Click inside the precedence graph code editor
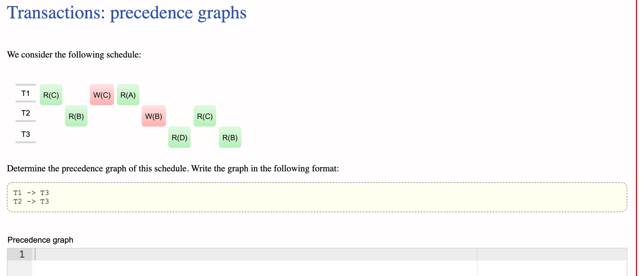This screenshot has height=276, width=644. [173, 254]
